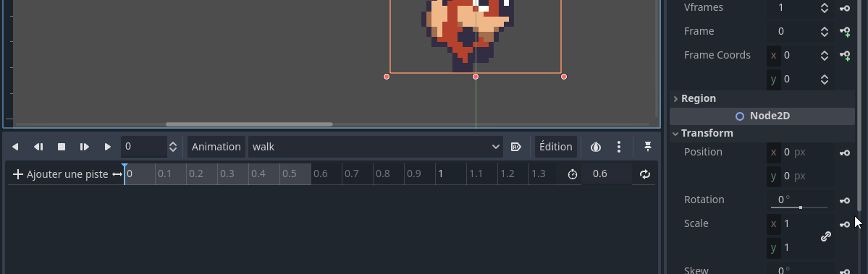The height and width of the screenshot is (274, 868).
Task: Key the Position property
Action: tap(845, 153)
